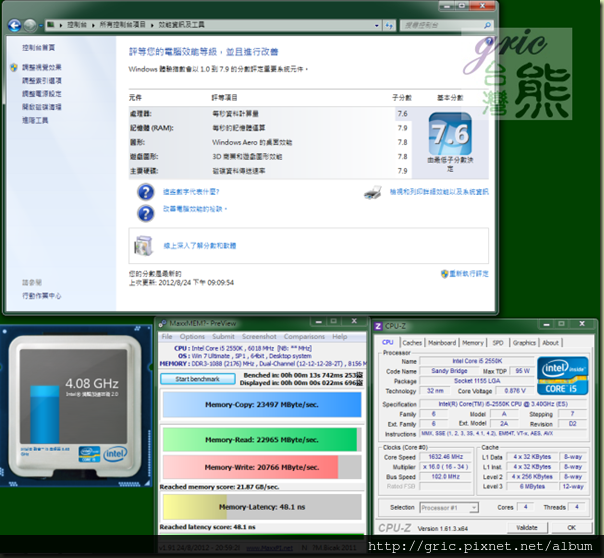
Task: Click the Core i5 badge on the Turbo Boost gadget
Action: click(x=89, y=454)
